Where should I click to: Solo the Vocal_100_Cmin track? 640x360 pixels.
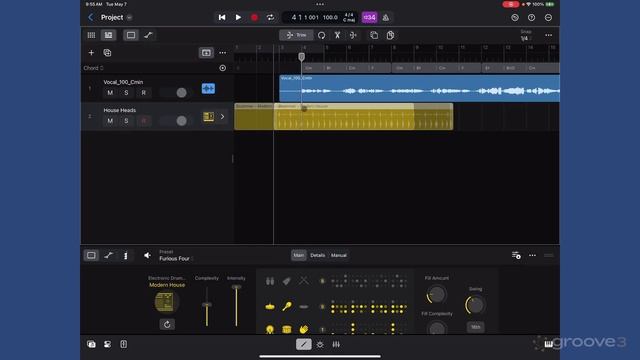[127, 93]
